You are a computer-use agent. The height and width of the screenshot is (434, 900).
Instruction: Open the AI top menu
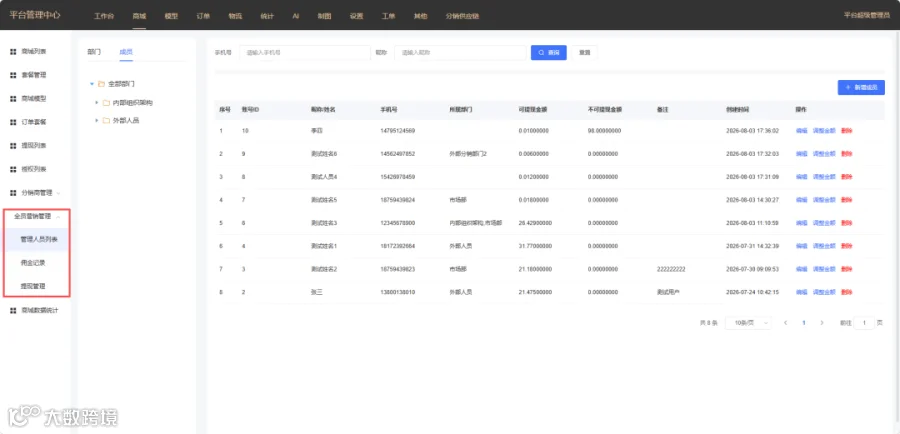(296, 16)
